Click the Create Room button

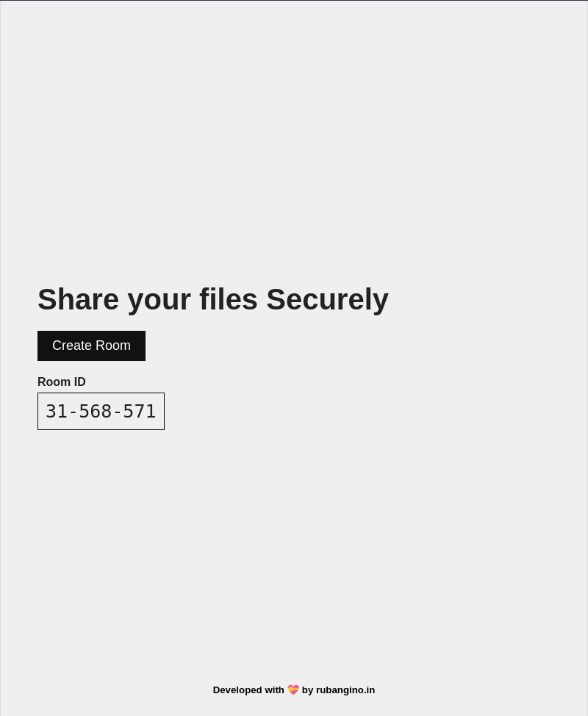pyautogui.click(x=91, y=346)
